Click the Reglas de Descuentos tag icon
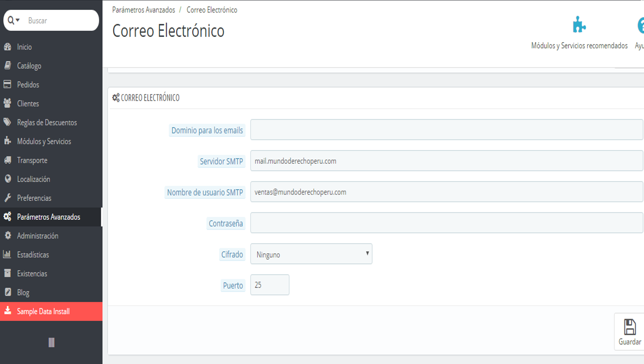 8,123
